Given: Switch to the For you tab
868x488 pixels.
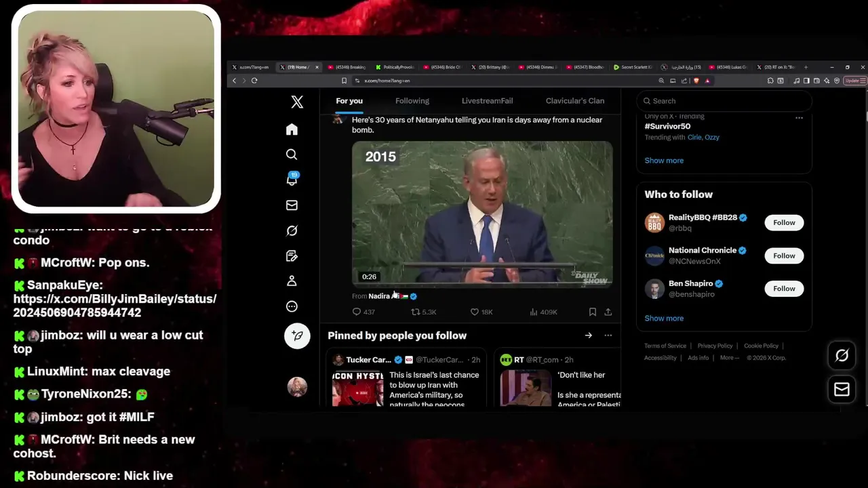Looking at the screenshot, I should point(349,101).
